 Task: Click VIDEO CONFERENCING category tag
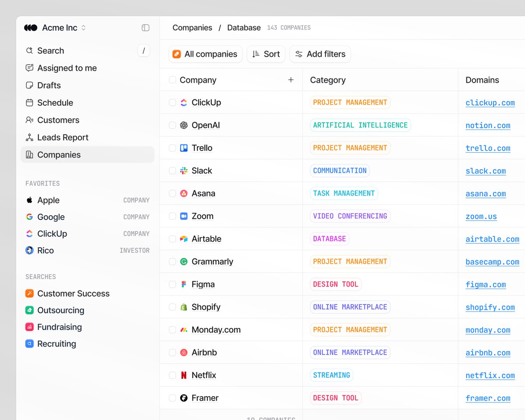(x=350, y=216)
